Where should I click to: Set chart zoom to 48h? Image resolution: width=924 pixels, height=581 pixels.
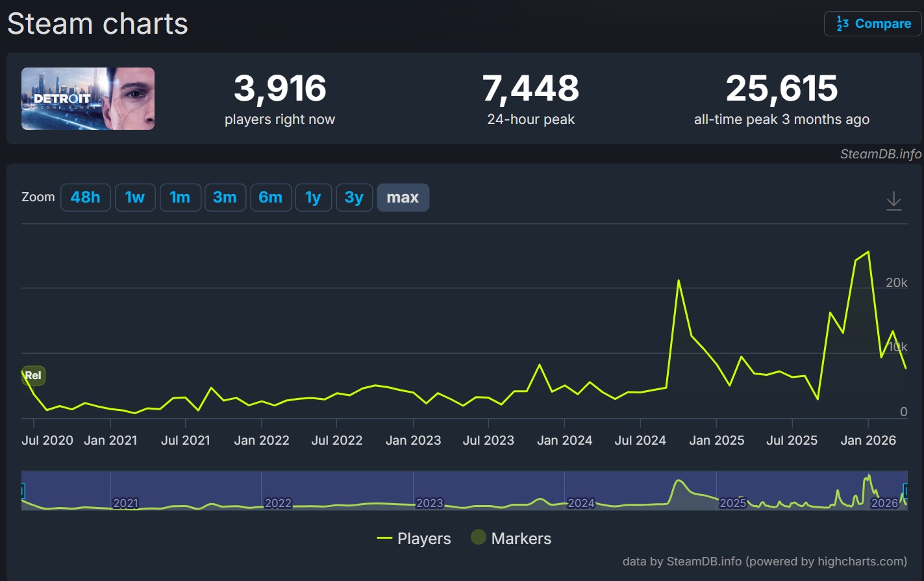pos(86,197)
